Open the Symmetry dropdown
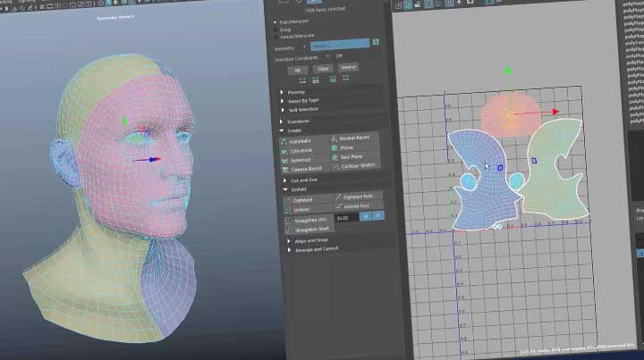 pos(339,44)
